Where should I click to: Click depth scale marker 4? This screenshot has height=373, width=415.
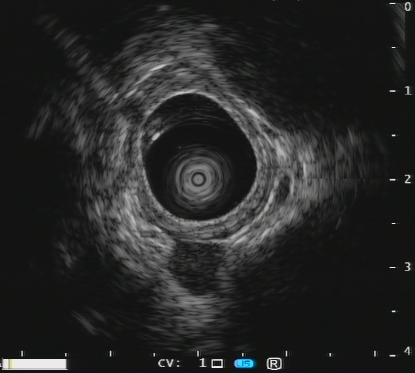point(407,351)
